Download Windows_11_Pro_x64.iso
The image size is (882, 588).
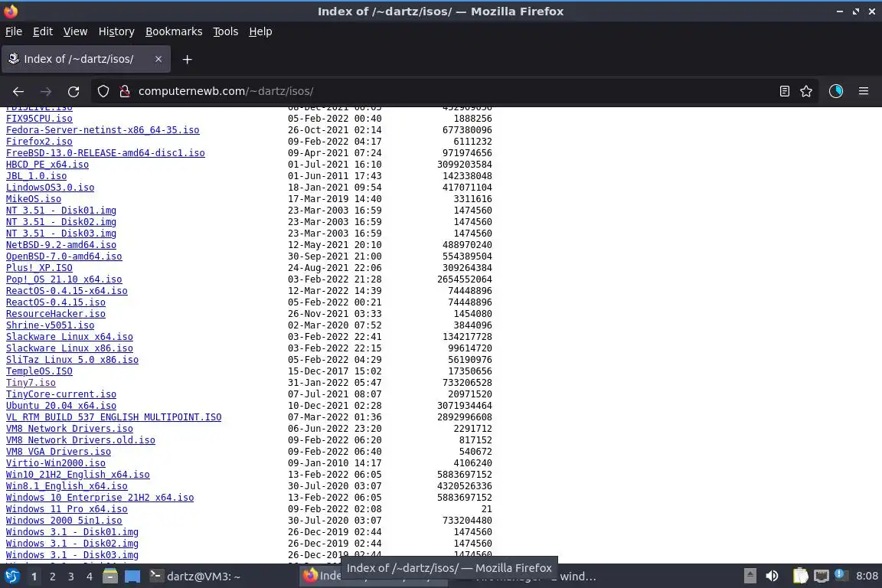67,508
